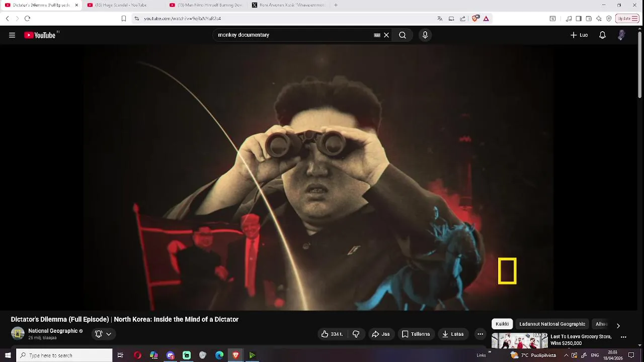
Task: Open options for Last To Leave Grocery video
Action: pos(623,337)
